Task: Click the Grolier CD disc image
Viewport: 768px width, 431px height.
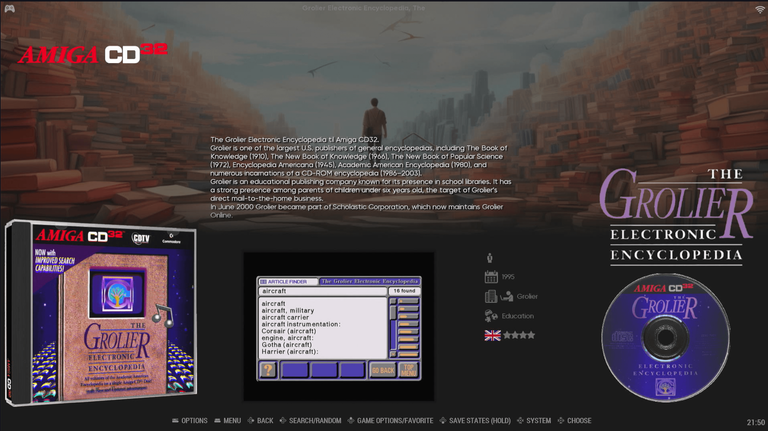Action: click(x=661, y=336)
